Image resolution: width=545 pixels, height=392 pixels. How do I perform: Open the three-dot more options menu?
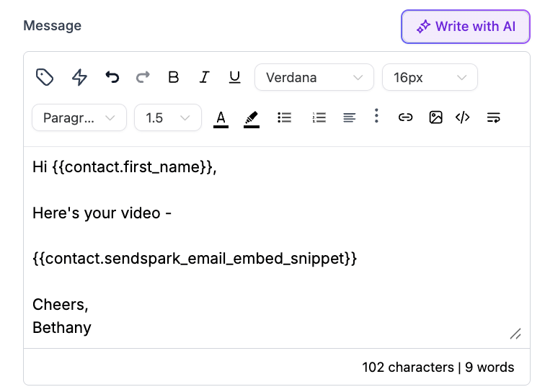[x=376, y=116]
